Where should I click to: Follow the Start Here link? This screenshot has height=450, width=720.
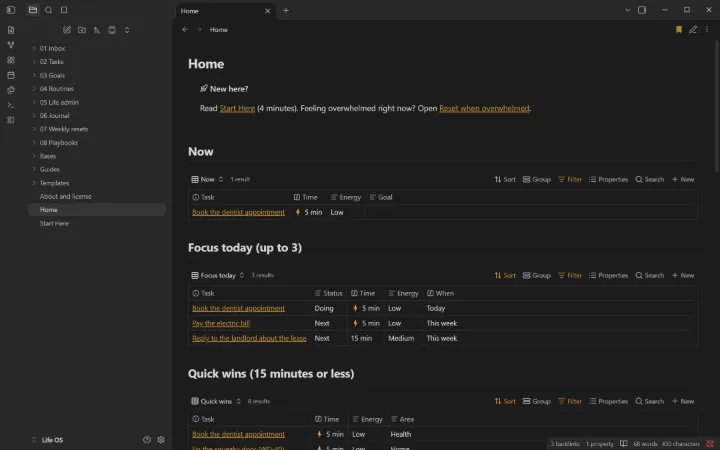coord(237,109)
